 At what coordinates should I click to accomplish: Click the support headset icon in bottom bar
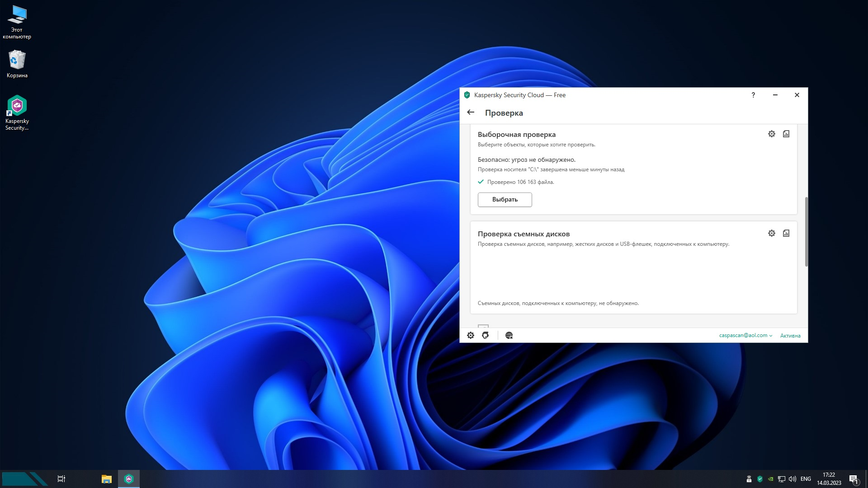(x=486, y=335)
